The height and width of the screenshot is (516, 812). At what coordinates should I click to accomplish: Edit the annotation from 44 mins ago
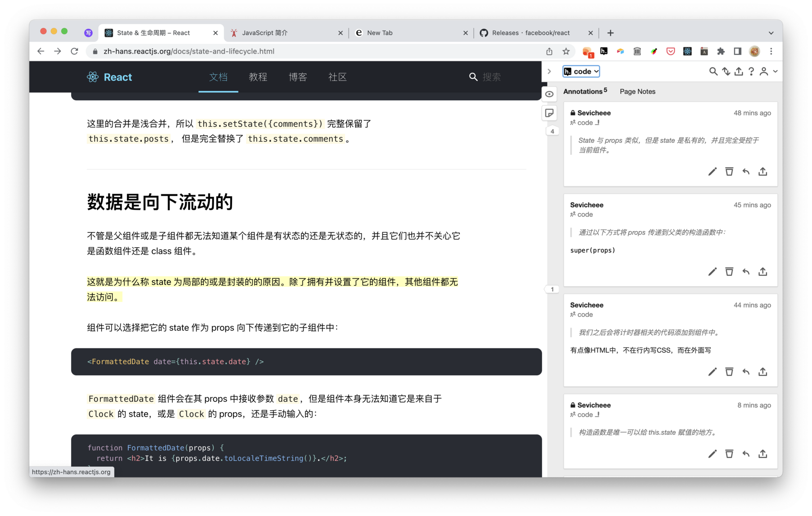pyautogui.click(x=713, y=372)
